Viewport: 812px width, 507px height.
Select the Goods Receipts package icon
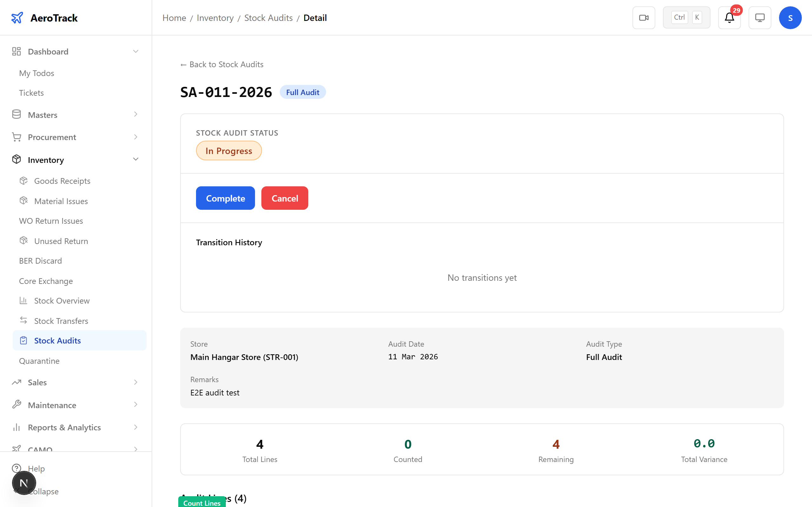23,180
